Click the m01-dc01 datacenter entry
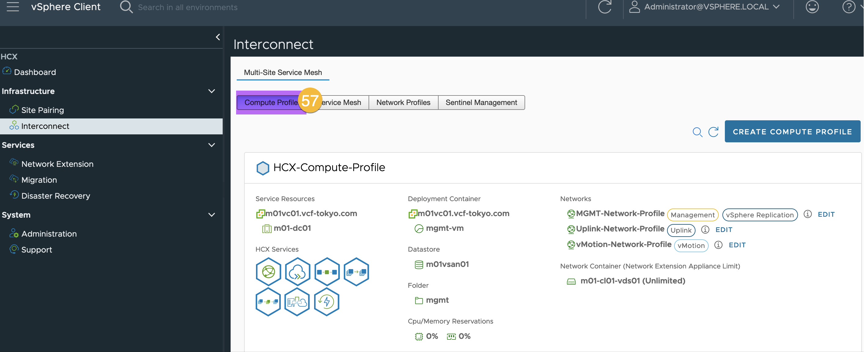 (x=292, y=228)
